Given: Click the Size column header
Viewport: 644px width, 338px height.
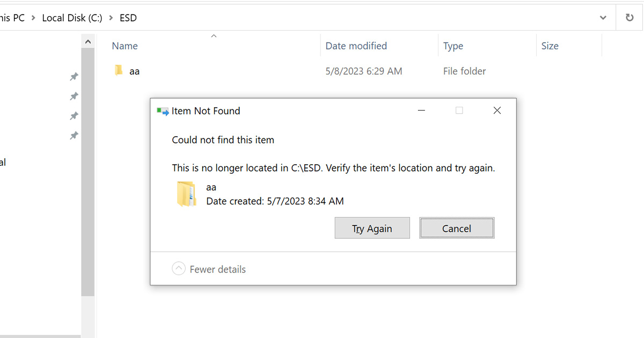Looking at the screenshot, I should pos(550,46).
